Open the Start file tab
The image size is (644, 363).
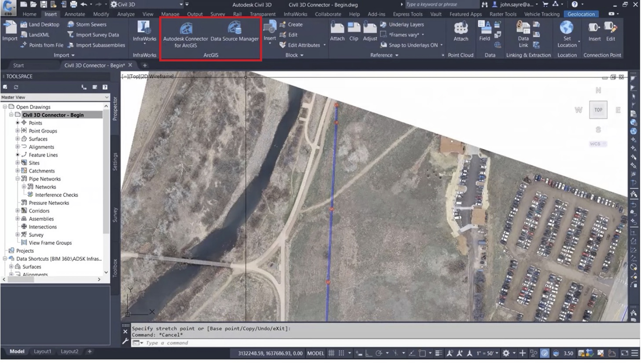point(18,66)
